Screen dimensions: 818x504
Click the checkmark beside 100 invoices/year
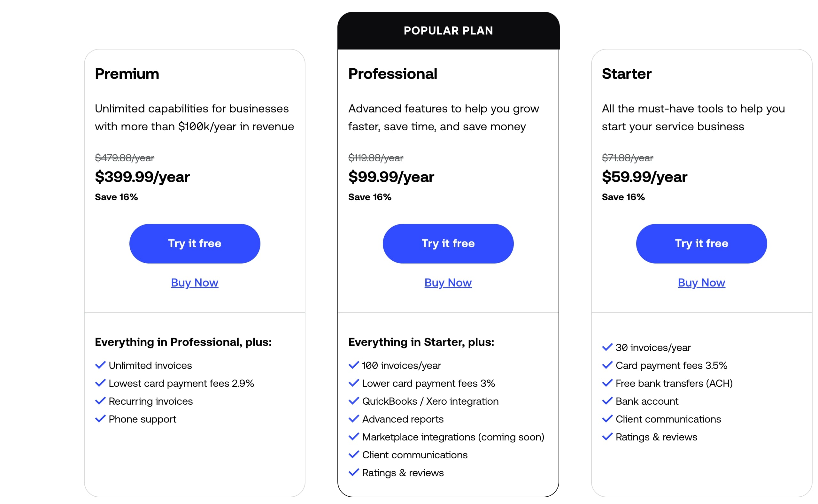point(353,365)
